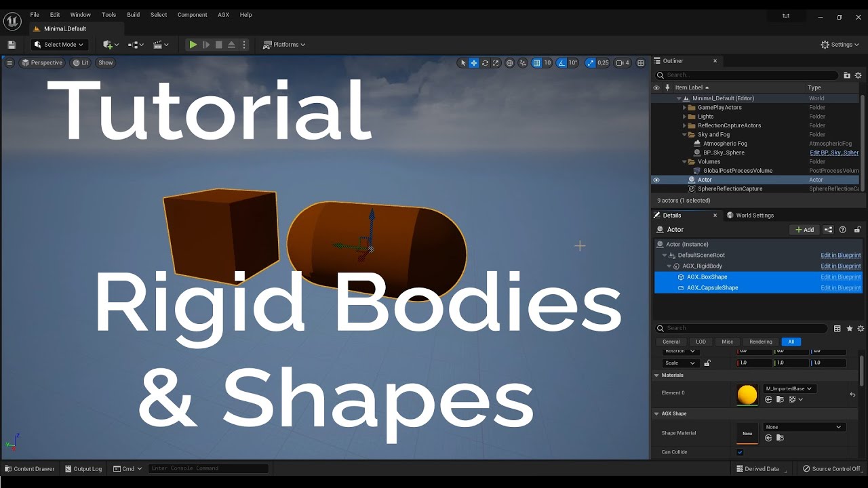
Task: Open the Window menu
Action: coord(81,14)
